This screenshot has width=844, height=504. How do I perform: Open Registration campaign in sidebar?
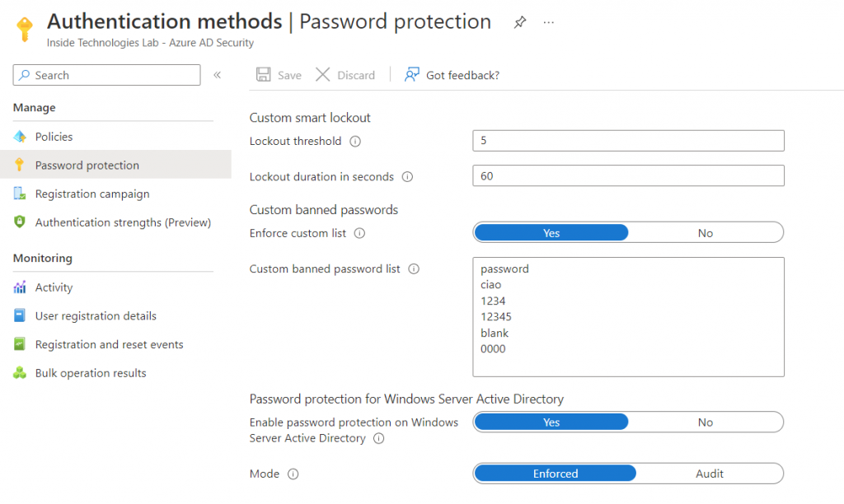[91, 194]
